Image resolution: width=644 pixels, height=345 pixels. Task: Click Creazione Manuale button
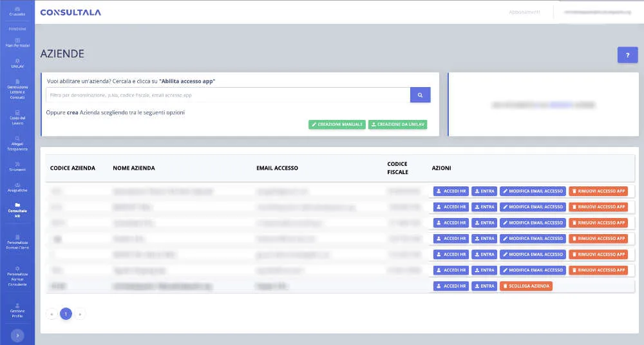tap(337, 124)
